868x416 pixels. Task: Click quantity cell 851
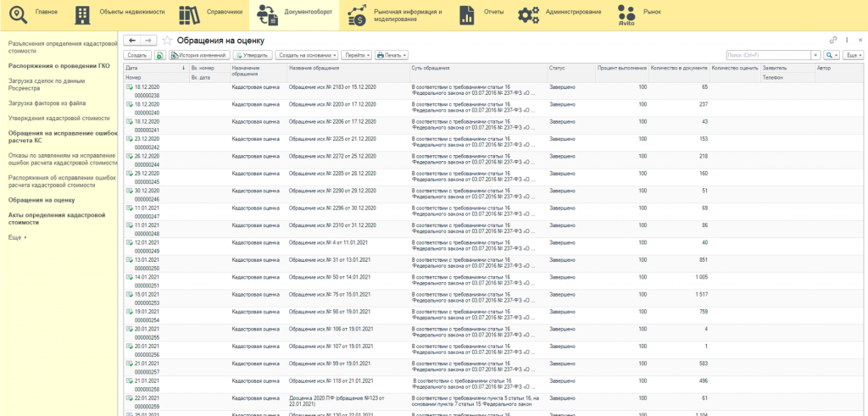tap(704, 260)
